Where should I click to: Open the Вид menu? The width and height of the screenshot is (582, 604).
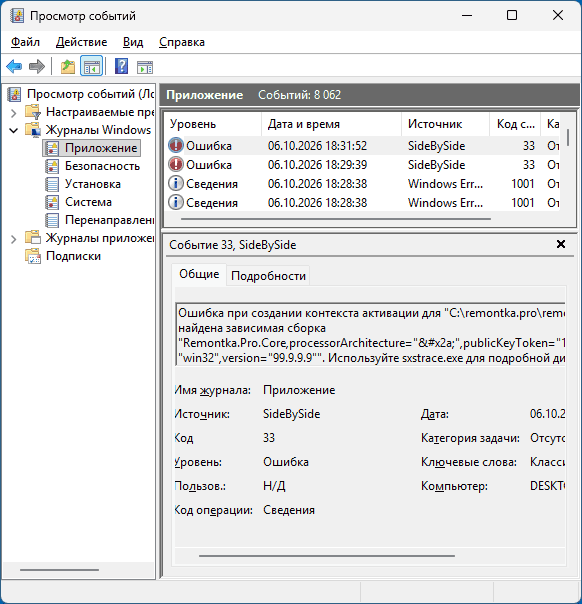click(133, 42)
